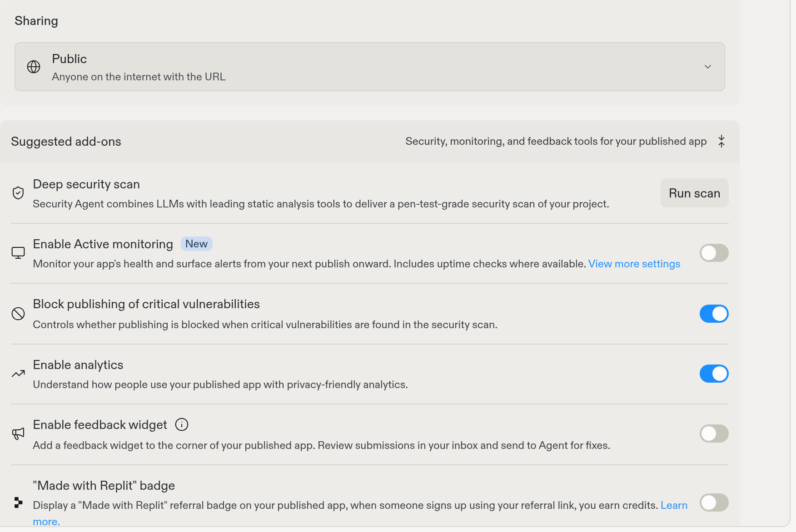Open the View more settings link
Image resolution: width=796 pixels, height=532 pixels.
tap(634, 264)
